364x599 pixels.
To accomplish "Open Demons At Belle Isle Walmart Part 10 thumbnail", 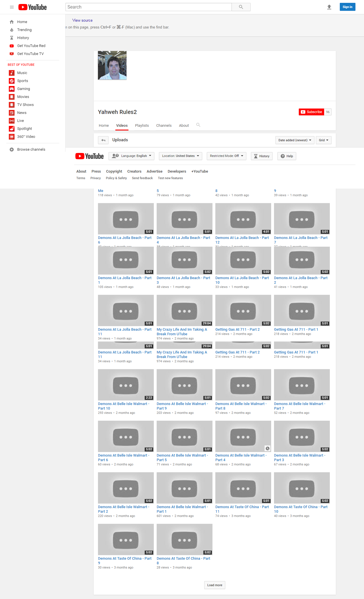I will [126, 385].
